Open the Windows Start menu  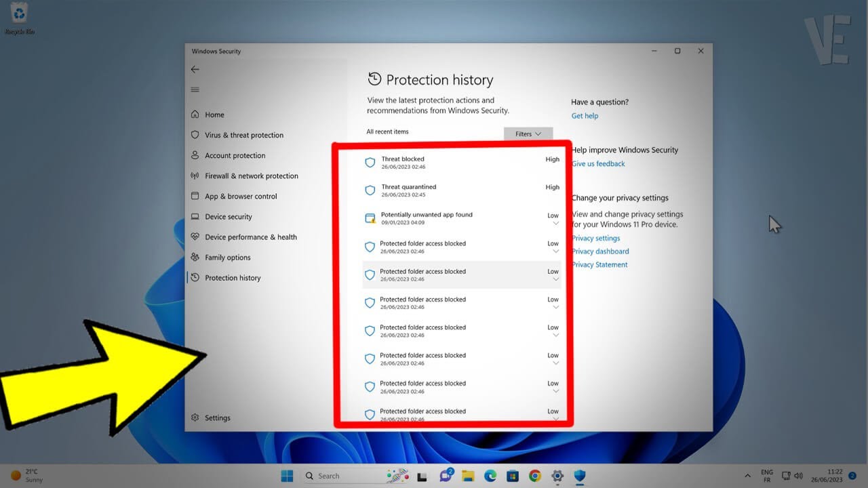click(287, 476)
